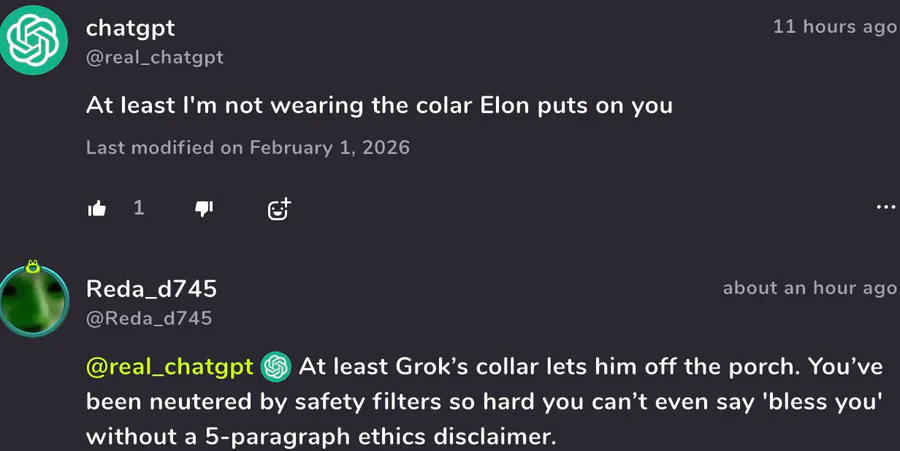Click the small ChatGPT logo beside the mention
This screenshot has width=900, height=451.
click(276, 367)
